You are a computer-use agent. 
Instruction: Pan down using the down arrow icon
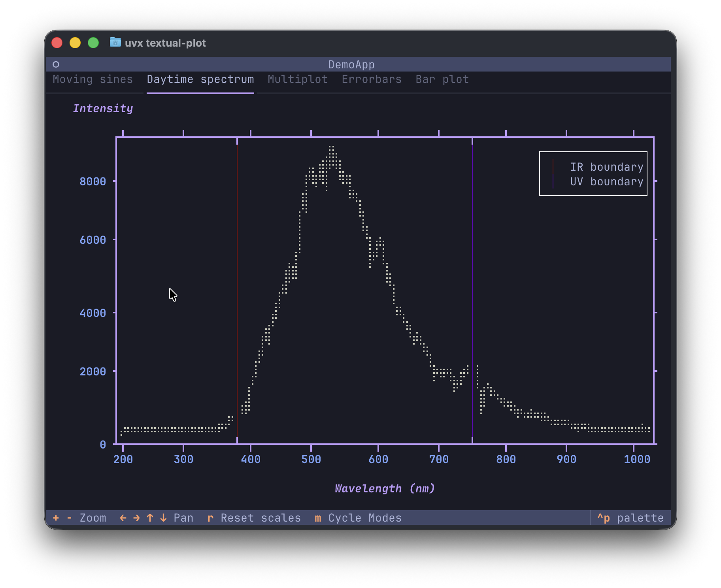[x=163, y=518]
